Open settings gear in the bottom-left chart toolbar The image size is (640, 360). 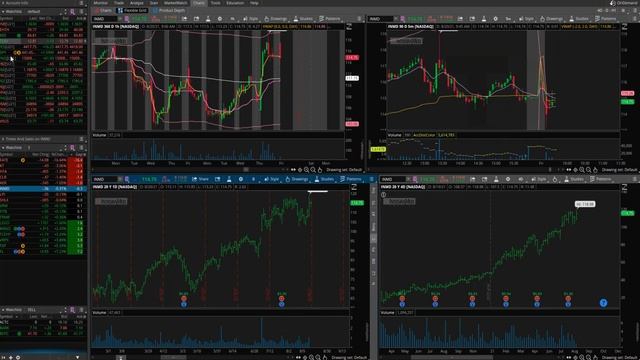241,179
